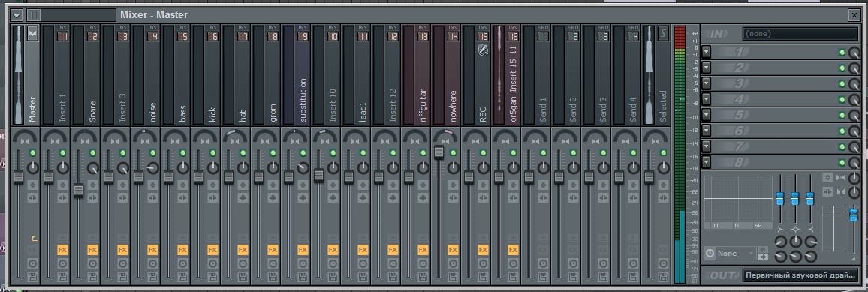Image resolution: width=868 pixels, height=292 pixels.
Task: Swap left-right channels on the grom track
Action: pos(273,197)
